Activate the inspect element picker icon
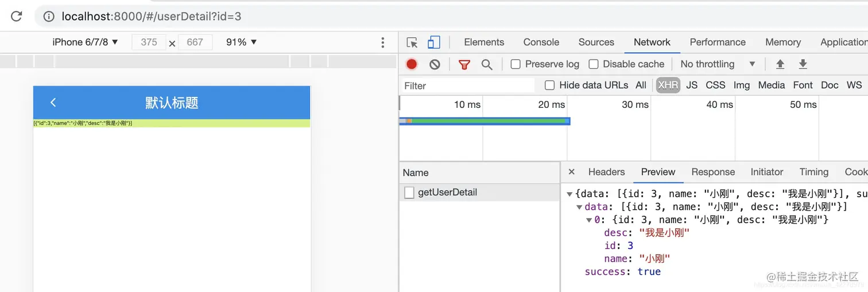 click(412, 42)
